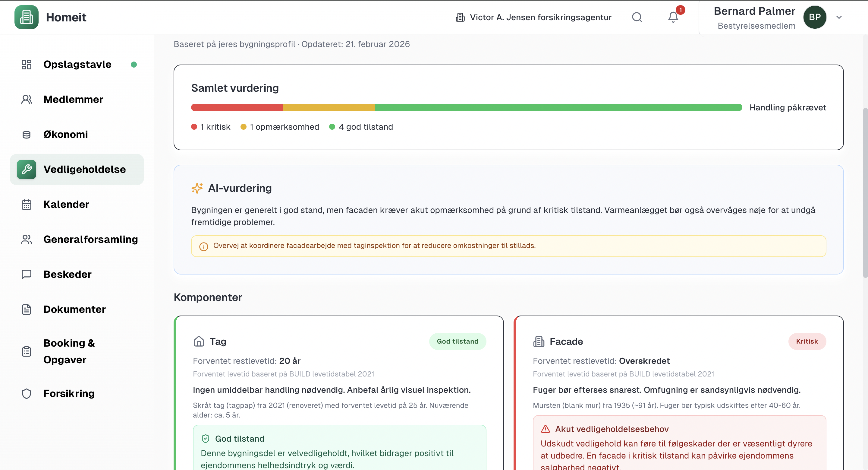868x470 pixels.
Task: Click the Kritisk badge on Facade
Action: [x=807, y=341]
